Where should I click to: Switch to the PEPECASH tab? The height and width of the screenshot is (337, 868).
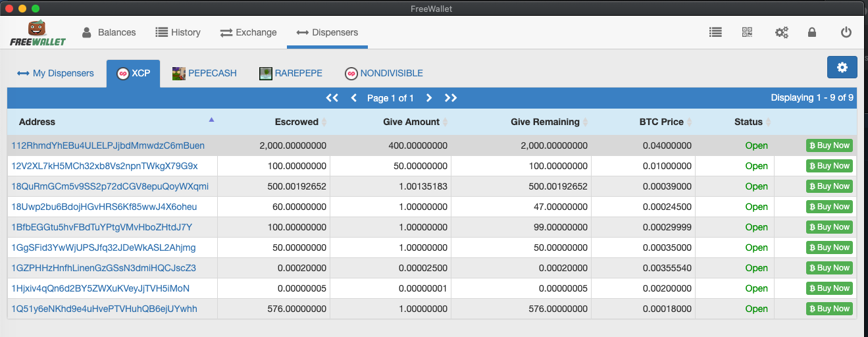coord(205,73)
